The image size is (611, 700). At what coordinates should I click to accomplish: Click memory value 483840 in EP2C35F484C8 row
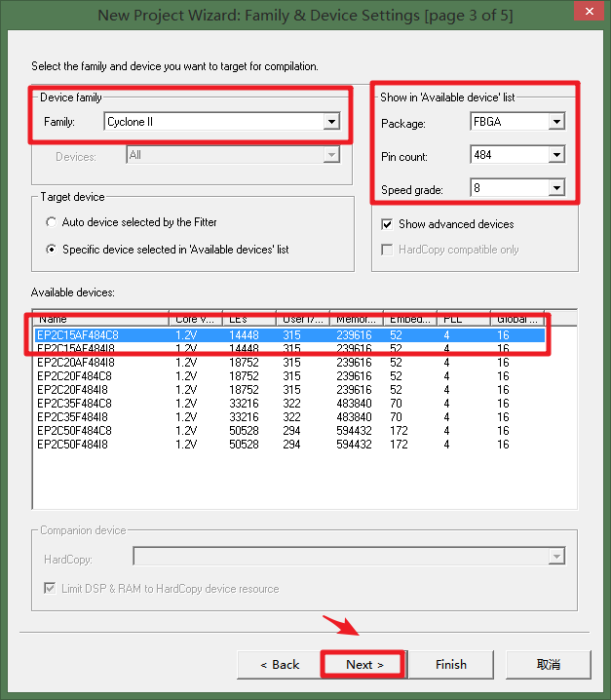pos(354,403)
